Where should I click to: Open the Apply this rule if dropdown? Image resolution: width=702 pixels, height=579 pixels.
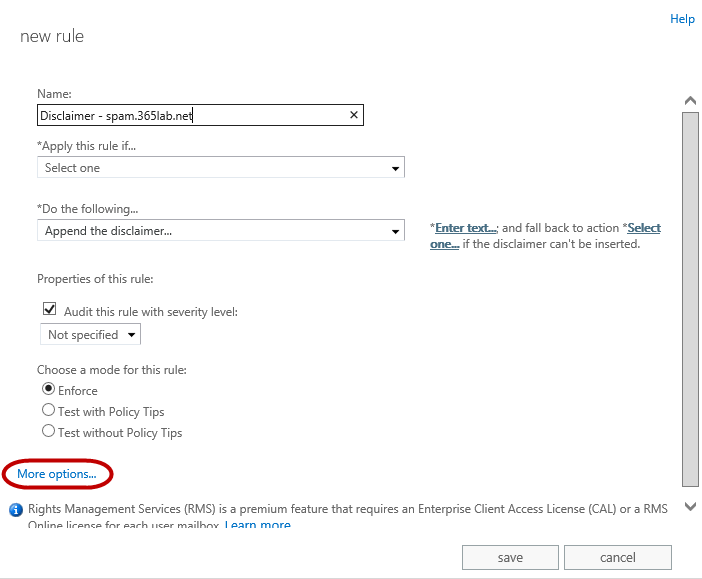click(221, 168)
